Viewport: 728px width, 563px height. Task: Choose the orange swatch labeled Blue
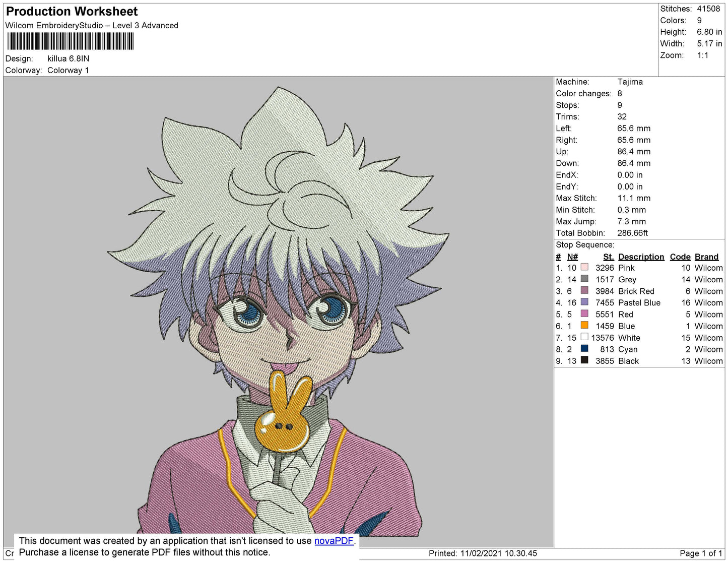click(x=584, y=325)
